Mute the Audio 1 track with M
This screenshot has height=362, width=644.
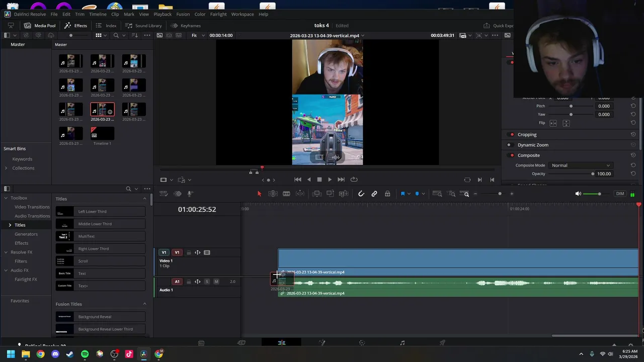(216, 282)
